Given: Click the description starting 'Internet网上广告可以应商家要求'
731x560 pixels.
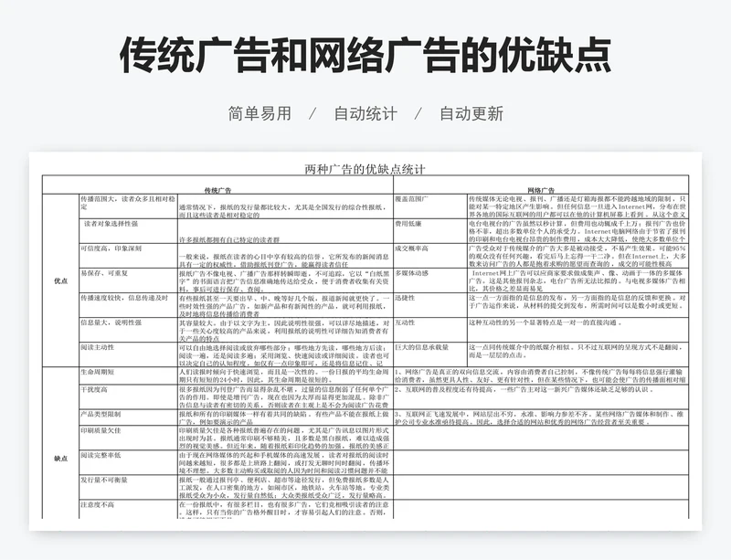Looking at the screenshot, I should (577, 280).
